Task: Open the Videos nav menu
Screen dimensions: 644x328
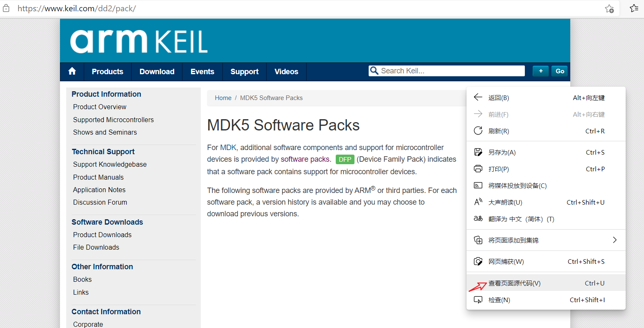Action: (287, 72)
